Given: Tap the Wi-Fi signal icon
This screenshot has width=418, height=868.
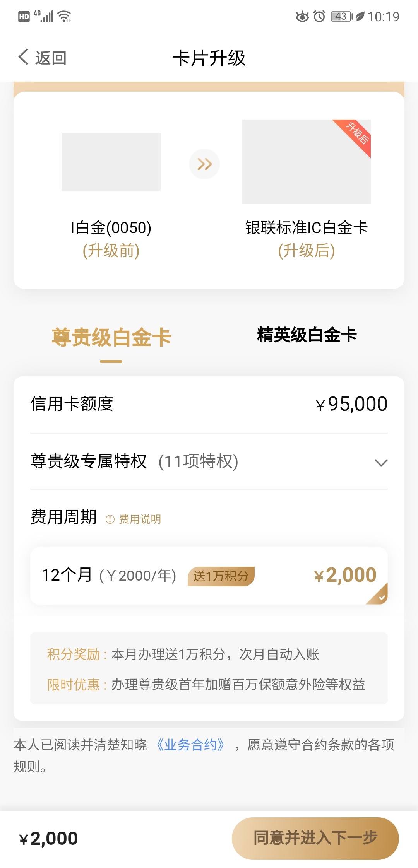Looking at the screenshot, I should [64, 16].
